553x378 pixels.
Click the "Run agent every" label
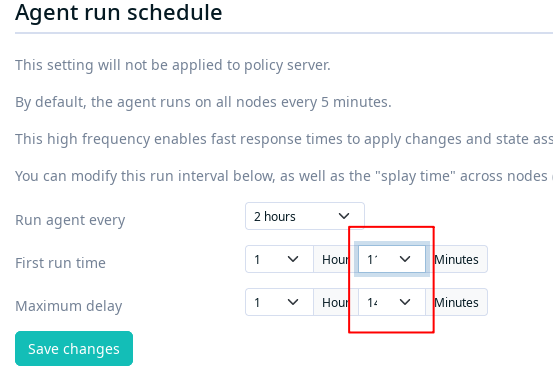(x=70, y=220)
